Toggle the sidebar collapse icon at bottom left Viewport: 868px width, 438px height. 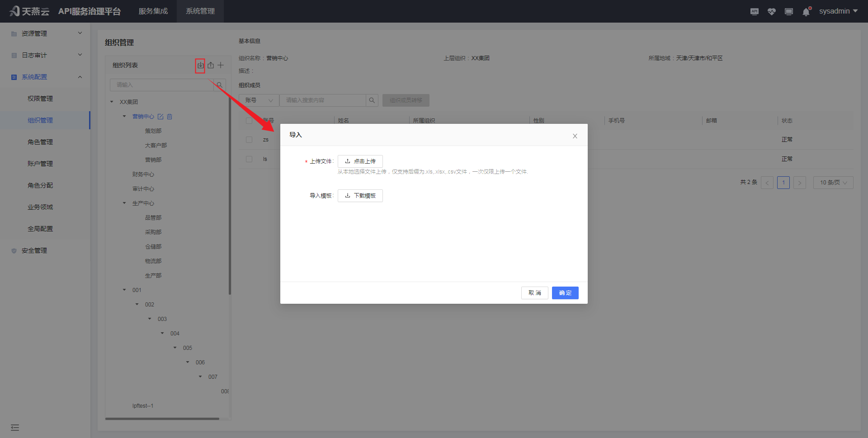pyautogui.click(x=15, y=428)
